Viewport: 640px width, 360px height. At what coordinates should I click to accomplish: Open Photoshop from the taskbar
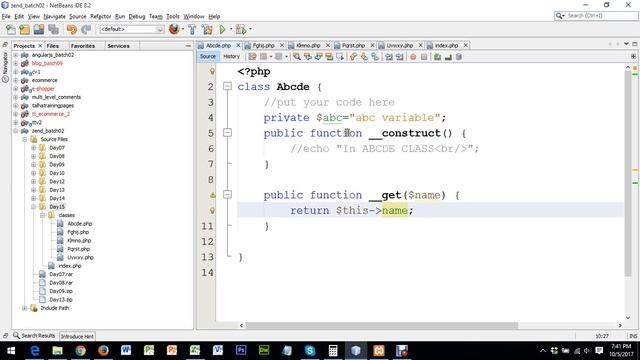[241, 350]
